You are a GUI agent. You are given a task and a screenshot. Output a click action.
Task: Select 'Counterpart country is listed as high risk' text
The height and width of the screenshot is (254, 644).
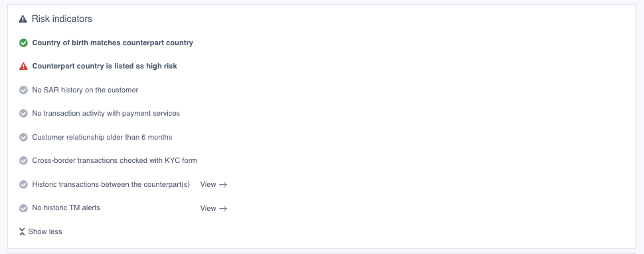tap(105, 66)
